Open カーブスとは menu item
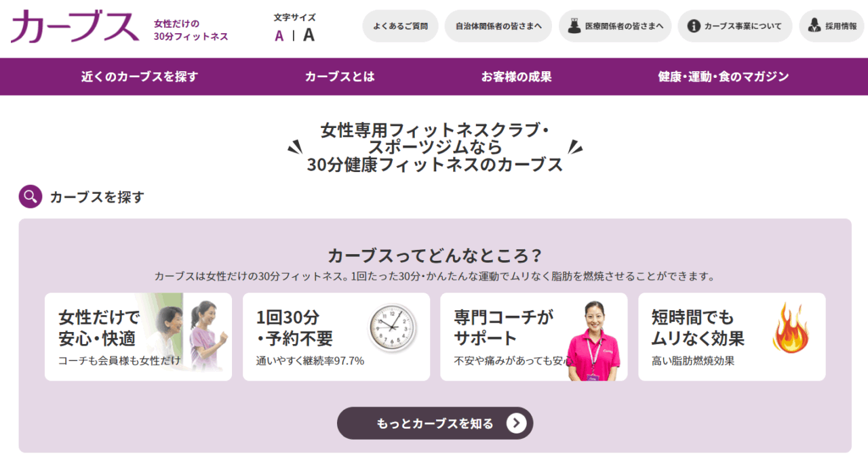The height and width of the screenshot is (460, 868). (x=340, y=77)
